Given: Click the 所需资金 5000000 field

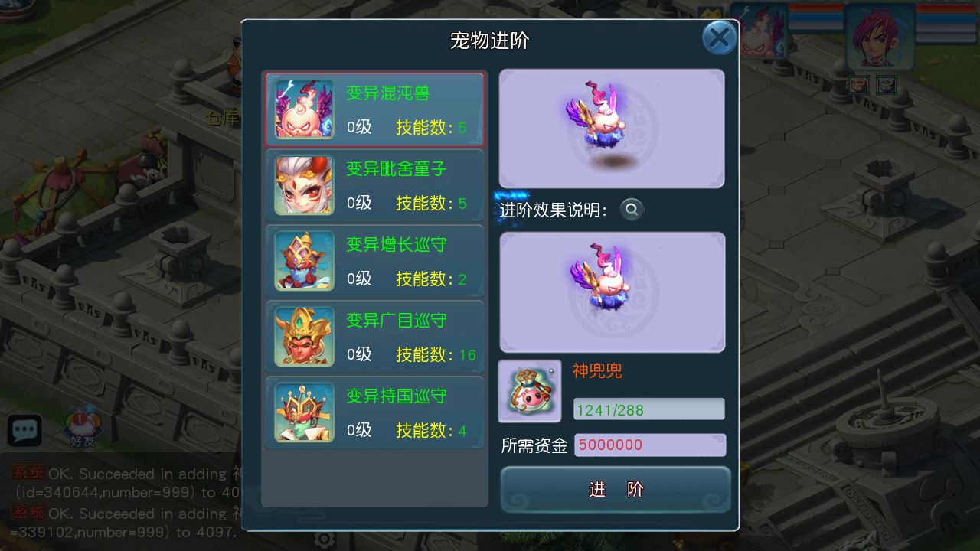Looking at the screenshot, I should [651, 445].
